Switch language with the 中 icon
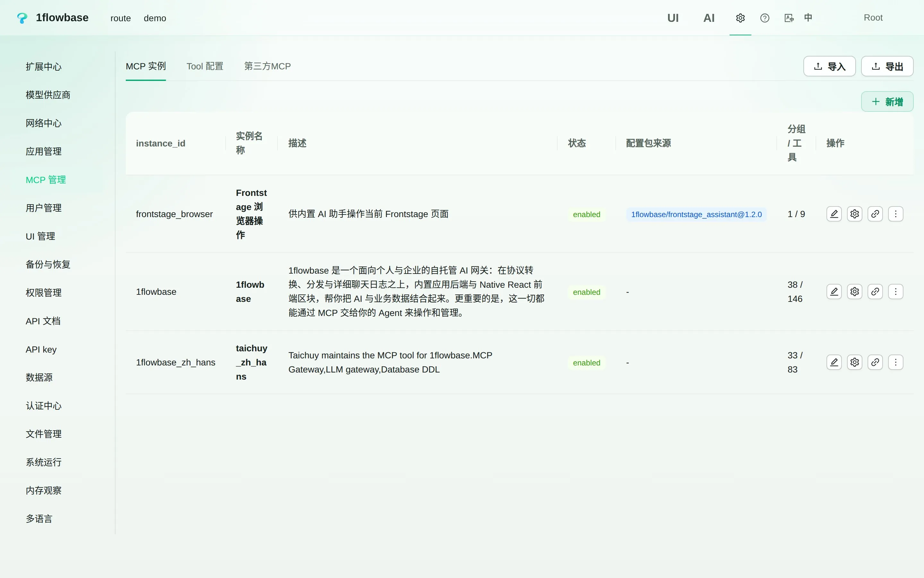924x578 pixels. [x=808, y=18]
